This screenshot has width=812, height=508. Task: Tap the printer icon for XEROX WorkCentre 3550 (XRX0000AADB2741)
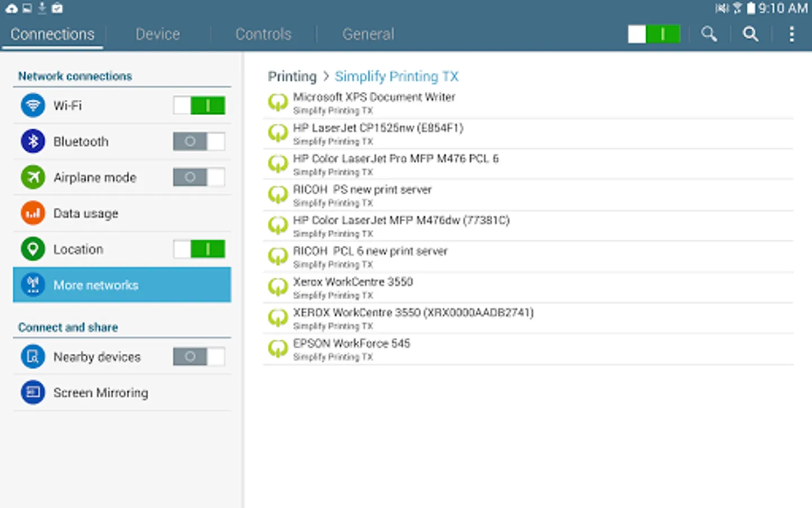point(277,318)
